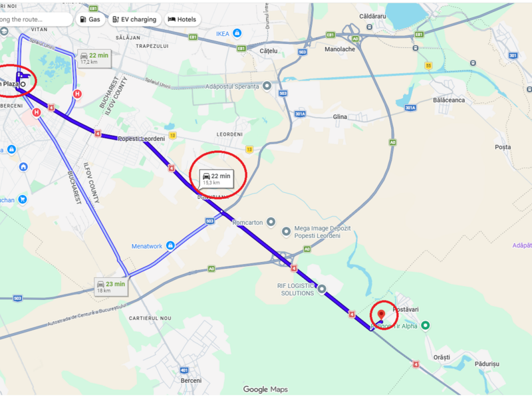Choose the 22 min 17,2 km alternate route
The height and width of the screenshot is (399, 532).
[94, 58]
